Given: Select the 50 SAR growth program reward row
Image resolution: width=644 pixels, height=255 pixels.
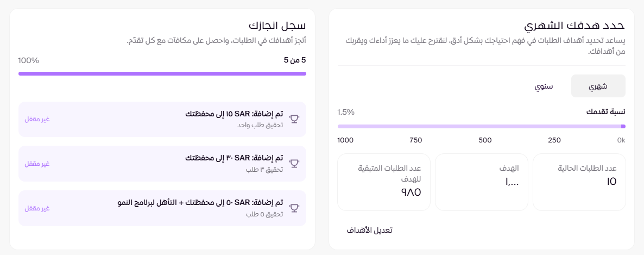Looking at the screenshot, I should point(162,208).
